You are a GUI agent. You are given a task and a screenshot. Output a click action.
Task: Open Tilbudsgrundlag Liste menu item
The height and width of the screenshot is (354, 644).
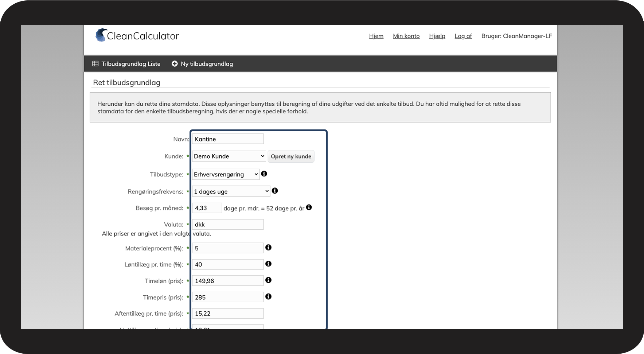126,64
